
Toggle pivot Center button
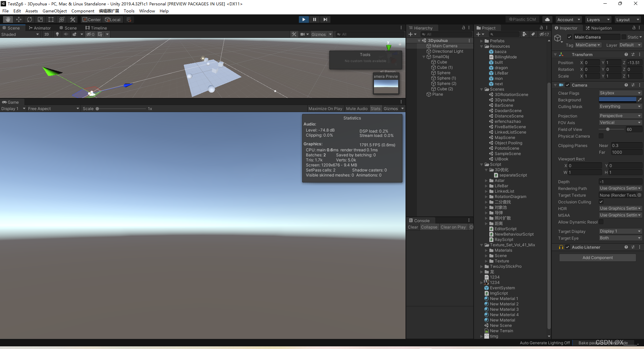[x=92, y=19]
